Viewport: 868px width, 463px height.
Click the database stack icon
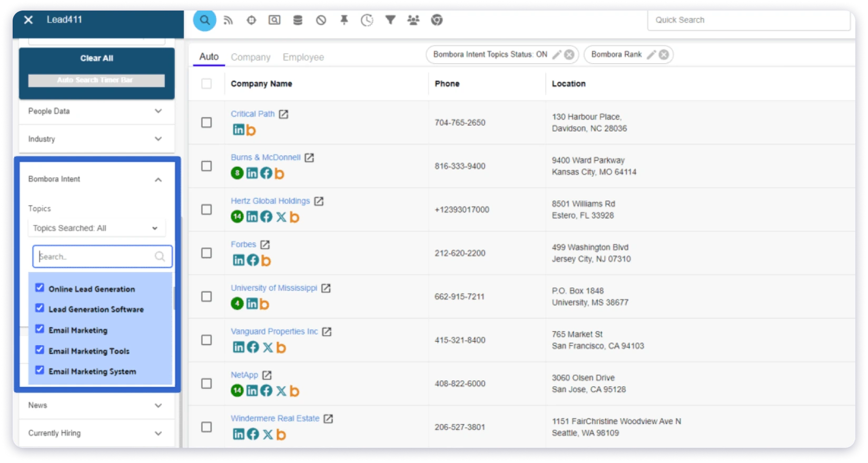tap(298, 20)
